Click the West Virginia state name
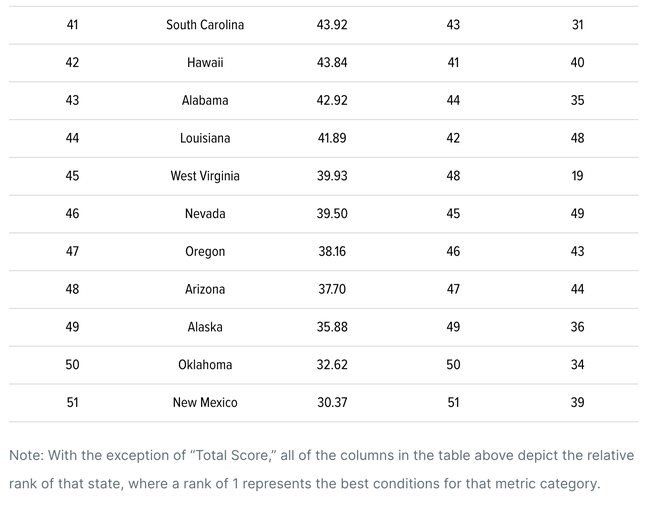This screenshot has width=647, height=509. pos(205,176)
